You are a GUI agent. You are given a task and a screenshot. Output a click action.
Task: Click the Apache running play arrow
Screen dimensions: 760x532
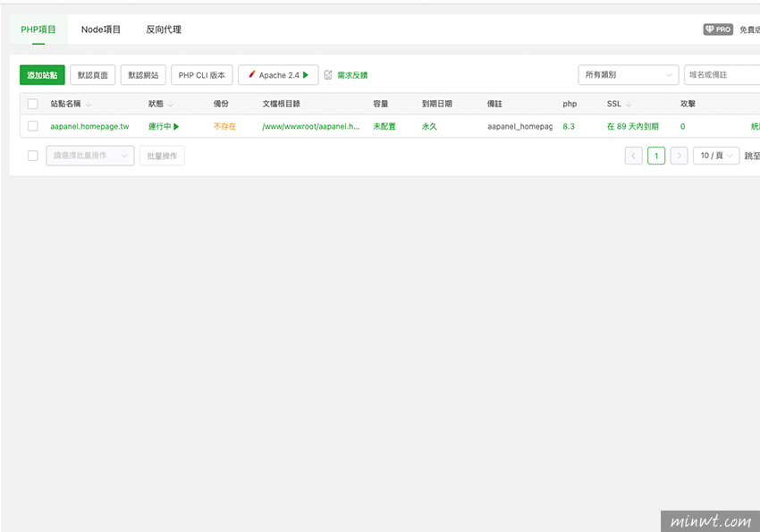(306, 75)
